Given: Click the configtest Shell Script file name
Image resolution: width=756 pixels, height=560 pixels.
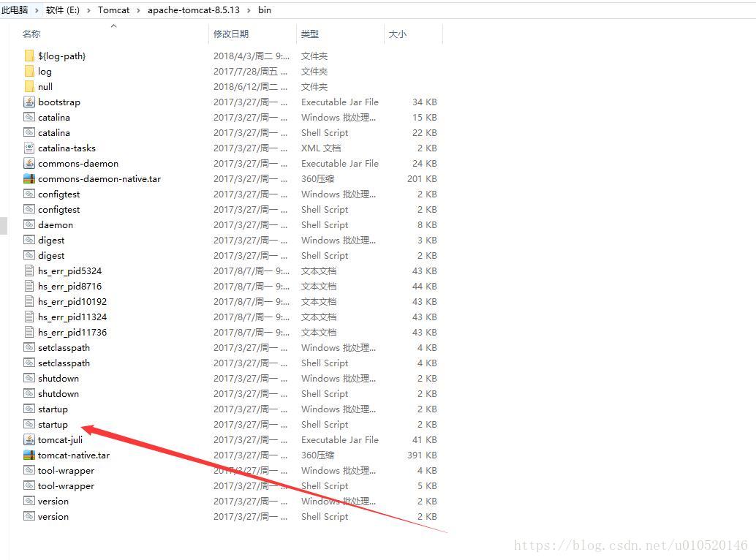Looking at the screenshot, I should pos(58,210).
